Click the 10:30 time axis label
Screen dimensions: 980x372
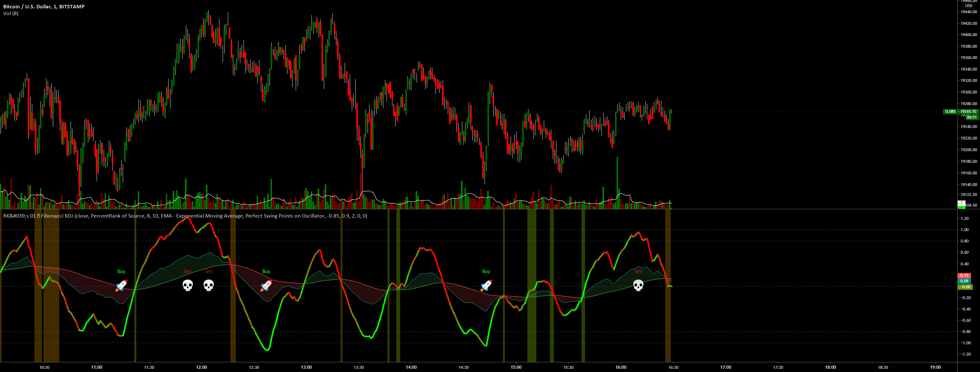point(44,367)
